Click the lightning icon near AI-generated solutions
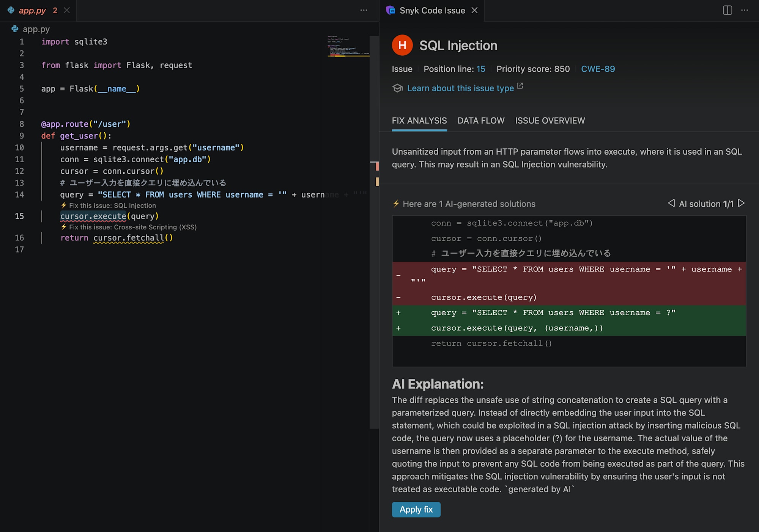The width and height of the screenshot is (759, 532). coord(396,204)
